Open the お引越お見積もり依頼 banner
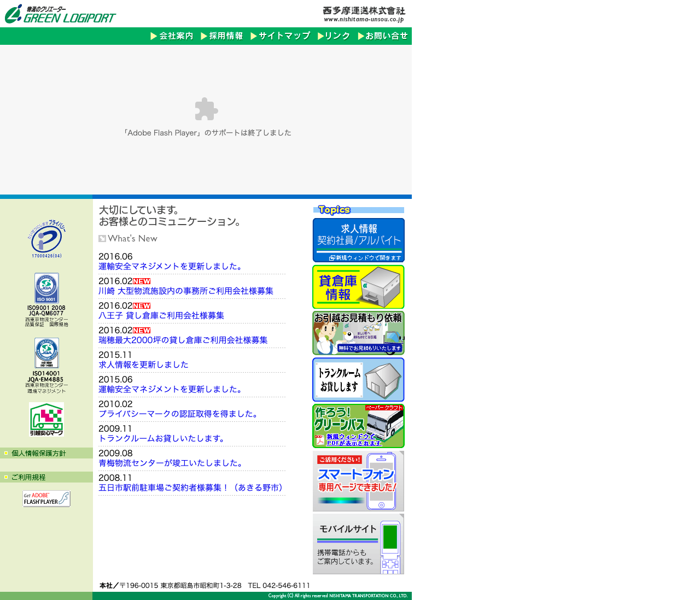The width and height of the screenshot is (700, 600). (358, 333)
